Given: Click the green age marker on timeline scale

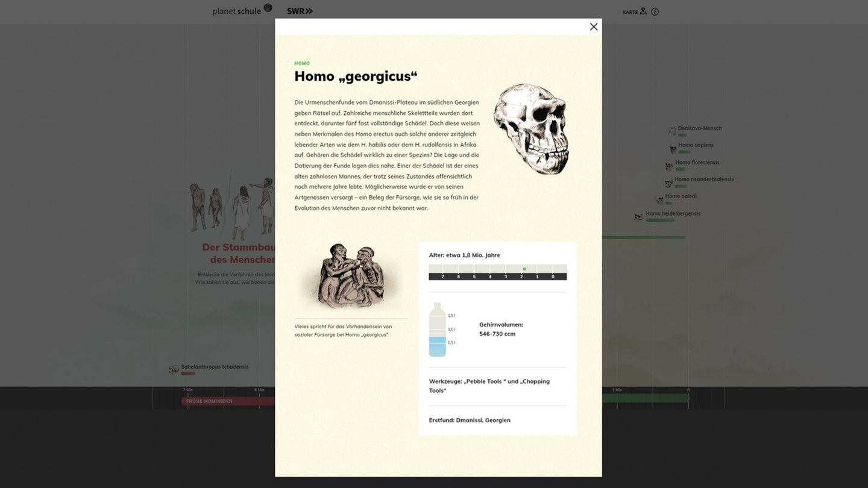Looking at the screenshot, I should pos(524,269).
